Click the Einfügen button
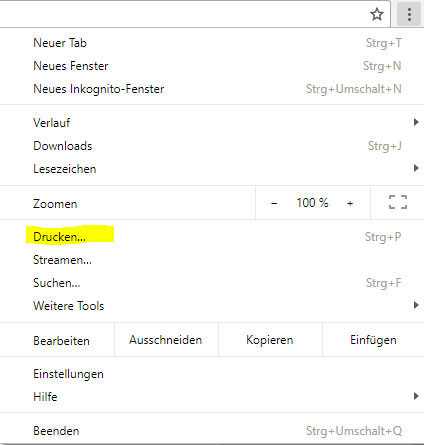 pyautogui.click(x=373, y=340)
